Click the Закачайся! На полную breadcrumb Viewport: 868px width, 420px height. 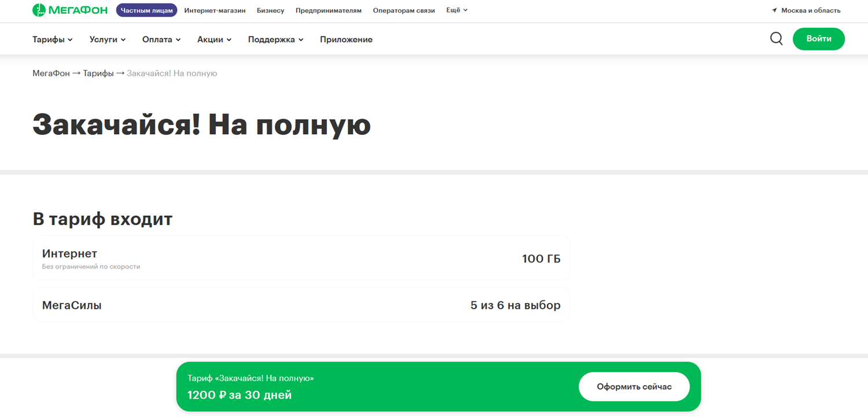pos(172,73)
